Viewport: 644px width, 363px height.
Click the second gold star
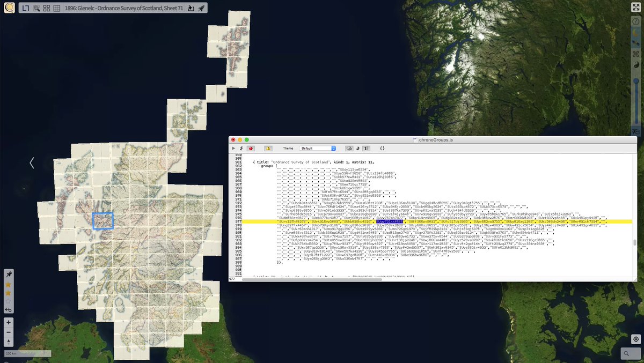pos(8,293)
